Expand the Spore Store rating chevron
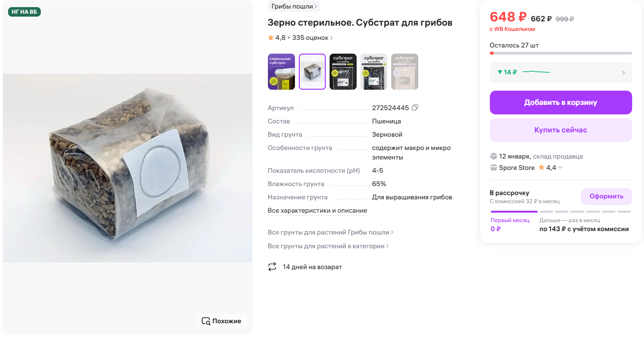This screenshot has width=644, height=337. pos(560,168)
